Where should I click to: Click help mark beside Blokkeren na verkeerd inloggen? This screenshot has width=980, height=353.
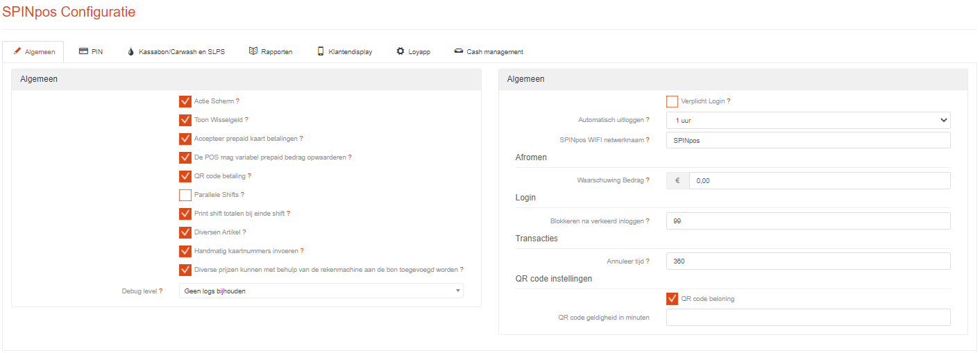tap(648, 221)
